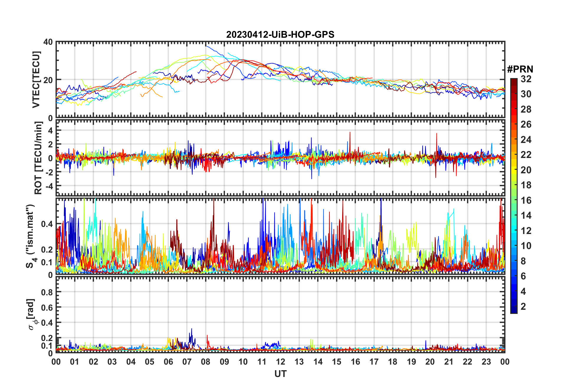The width and height of the screenshot is (561, 392).
Task: Click the 0.8 tick on σφ axis
Action: (x=47, y=292)
